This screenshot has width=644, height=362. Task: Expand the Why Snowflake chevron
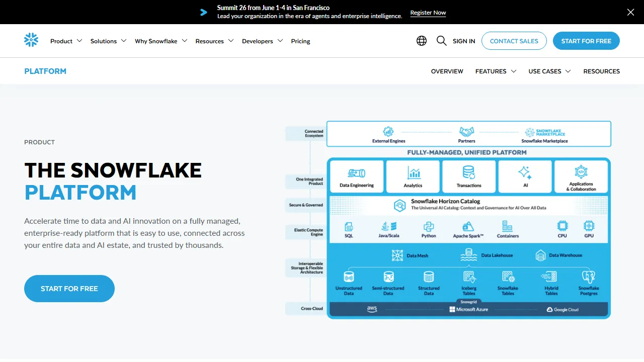185,41
